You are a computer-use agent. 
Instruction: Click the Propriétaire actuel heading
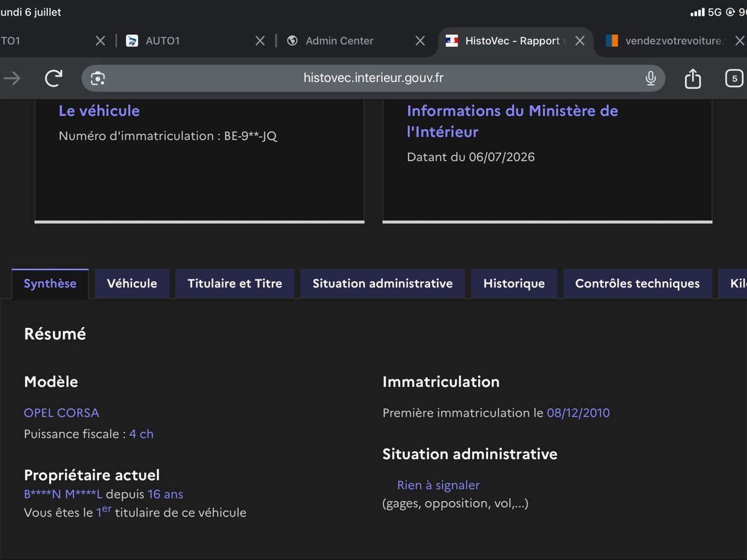[x=92, y=475]
